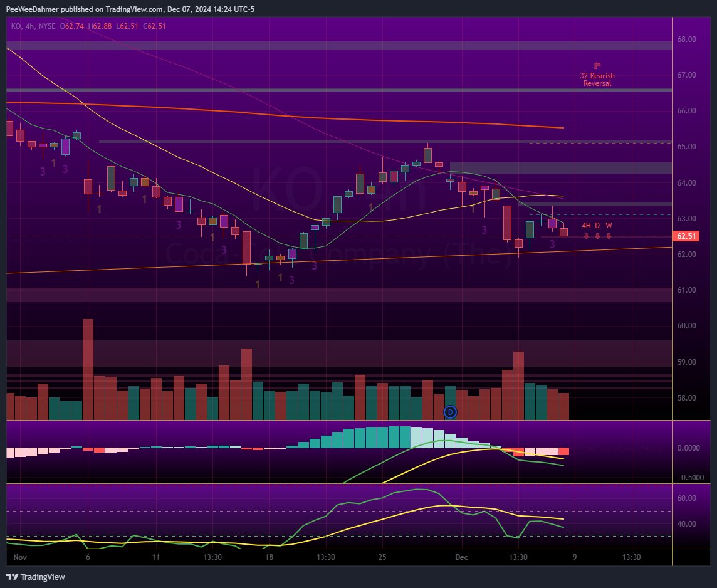Click the 0.0000 MACD axis label
717x588 pixels.
coord(688,448)
